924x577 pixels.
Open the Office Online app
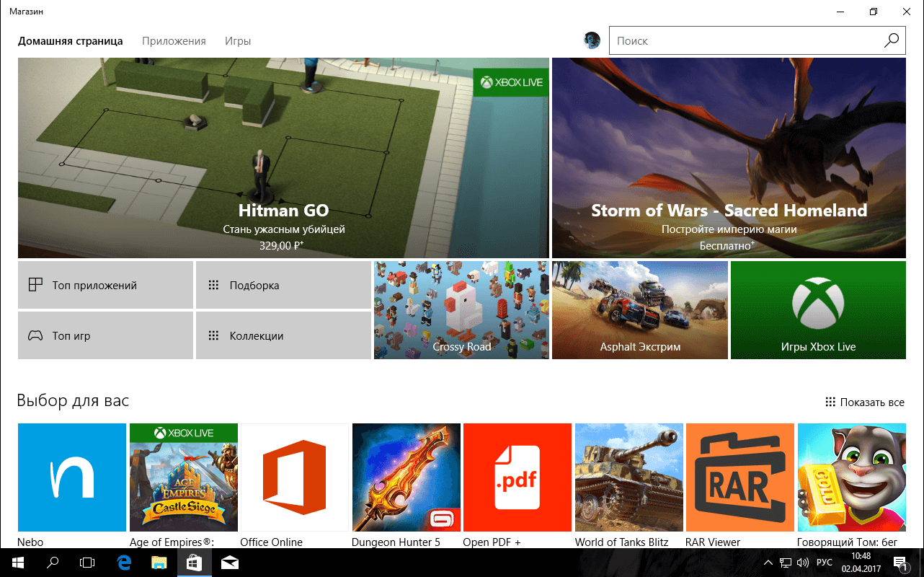click(295, 477)
